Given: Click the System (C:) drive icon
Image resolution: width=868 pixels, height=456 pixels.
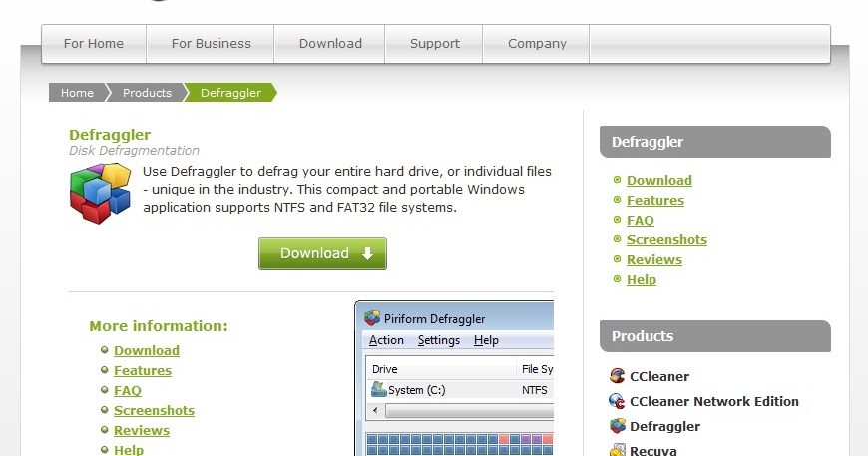Looking at the screenshot, I should tap(379, 389).
